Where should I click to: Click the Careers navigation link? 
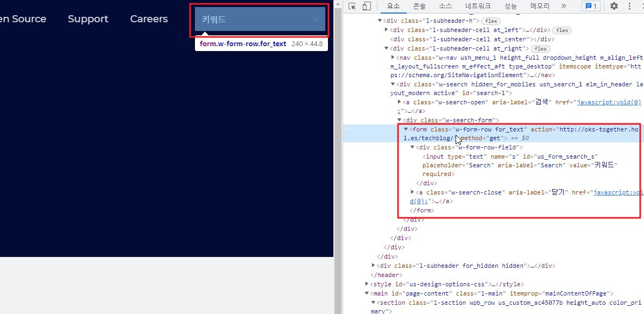pyautogui.click(x=149, y=19)
